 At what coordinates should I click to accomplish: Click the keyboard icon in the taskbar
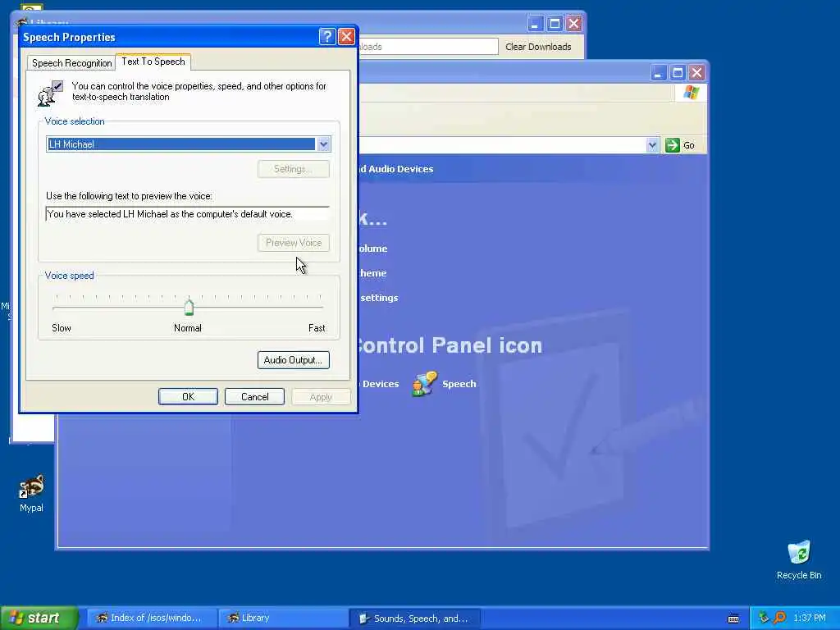[x=733, y=619]
